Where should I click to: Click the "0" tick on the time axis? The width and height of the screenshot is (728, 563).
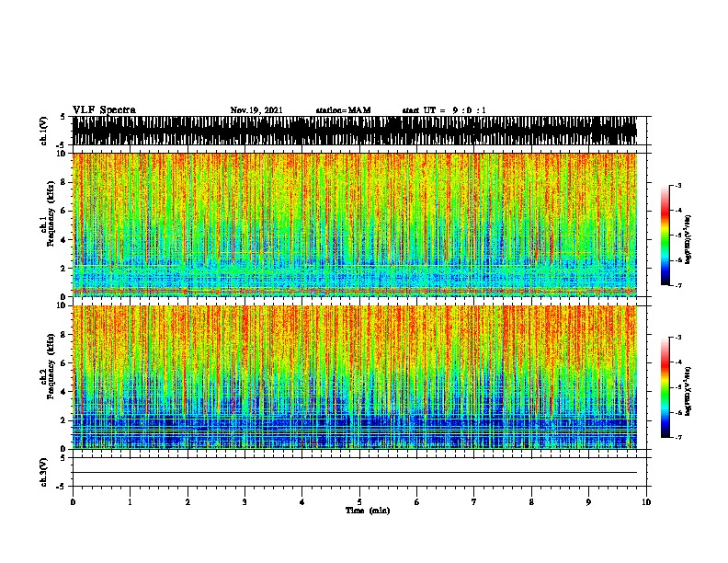click(x=73, y=502)
